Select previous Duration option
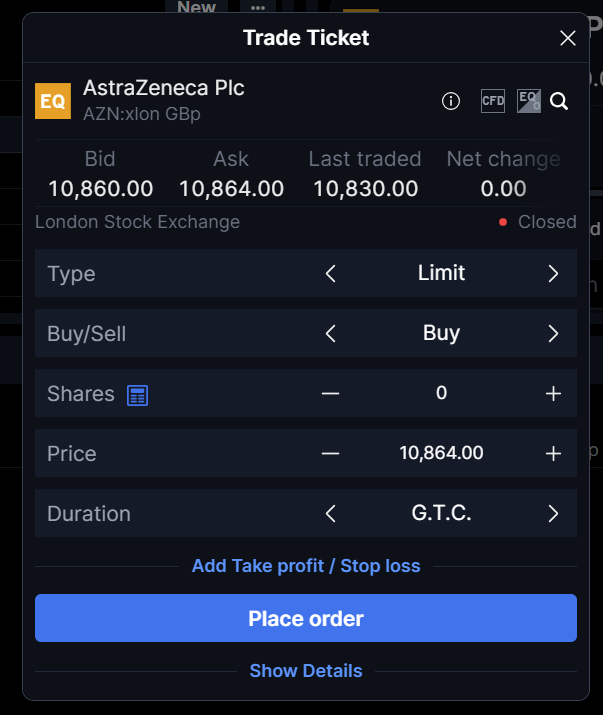Image resolution: width=603 pixels, height=715 pixels. coord(331,514)
